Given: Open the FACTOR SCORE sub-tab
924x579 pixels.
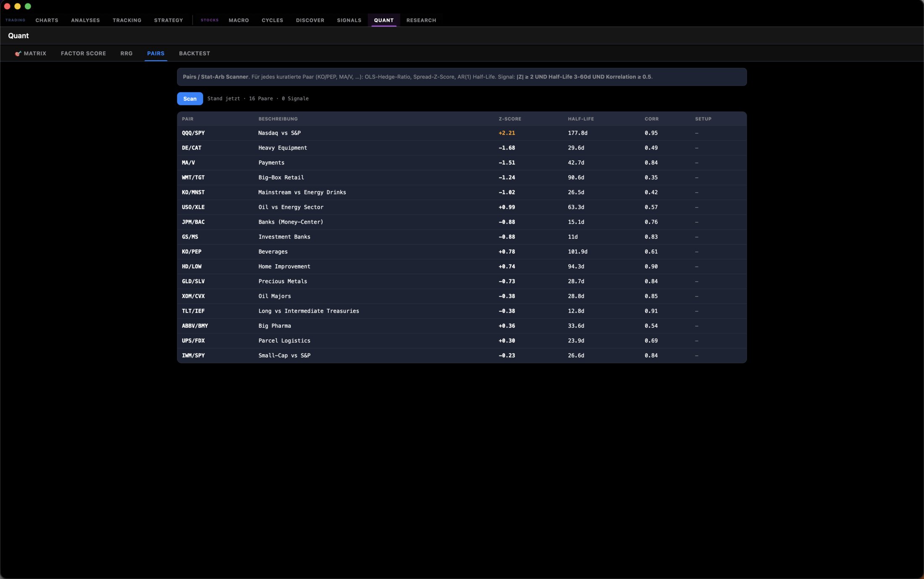Looking at the screenshot, I should 83,53.
